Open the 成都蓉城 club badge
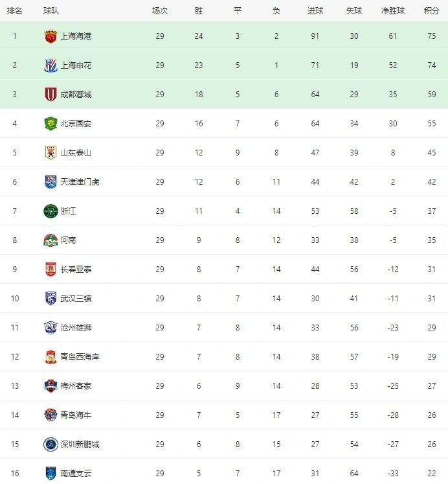The width and height of the screenshot is (448, 484). click(50, 94)
